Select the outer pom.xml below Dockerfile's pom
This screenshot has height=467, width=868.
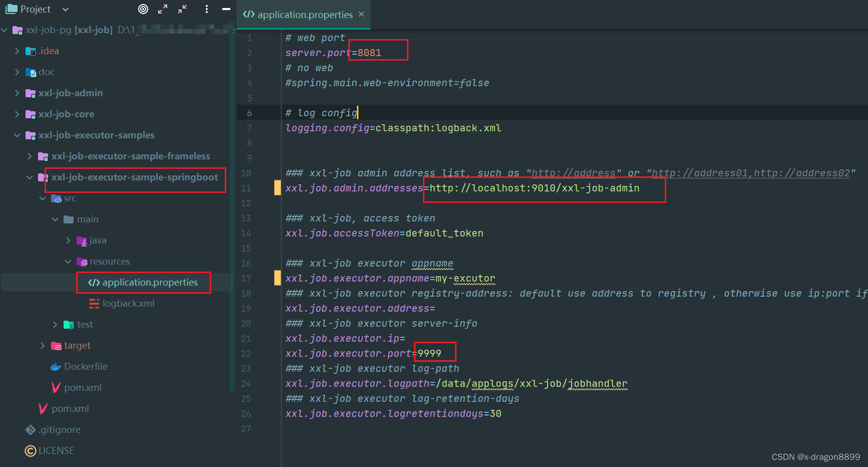(x=70, y=409)
